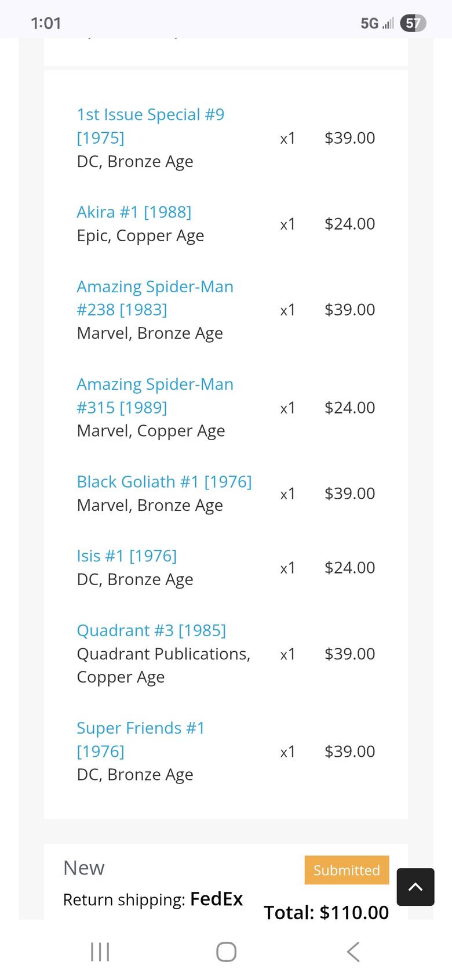Open Black Goliath #1 [1976] link
The height and width of the screenshot is (980, 452).
(x=164, y=482)
